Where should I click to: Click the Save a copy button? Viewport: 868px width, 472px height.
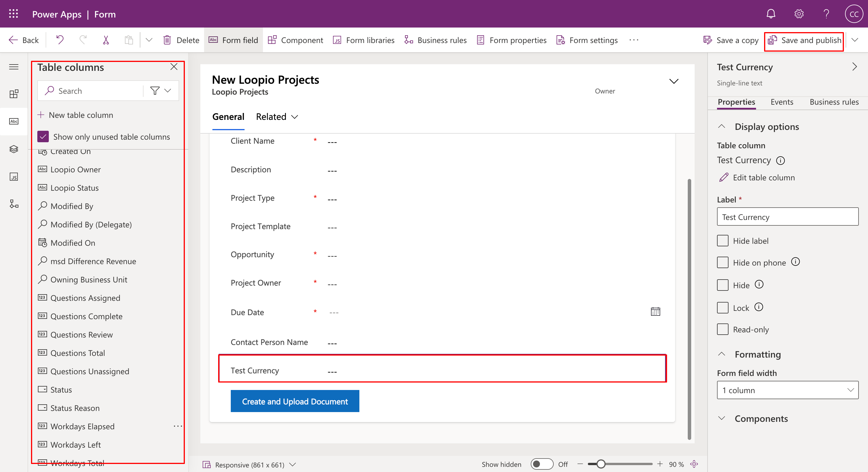click(731, 40)
